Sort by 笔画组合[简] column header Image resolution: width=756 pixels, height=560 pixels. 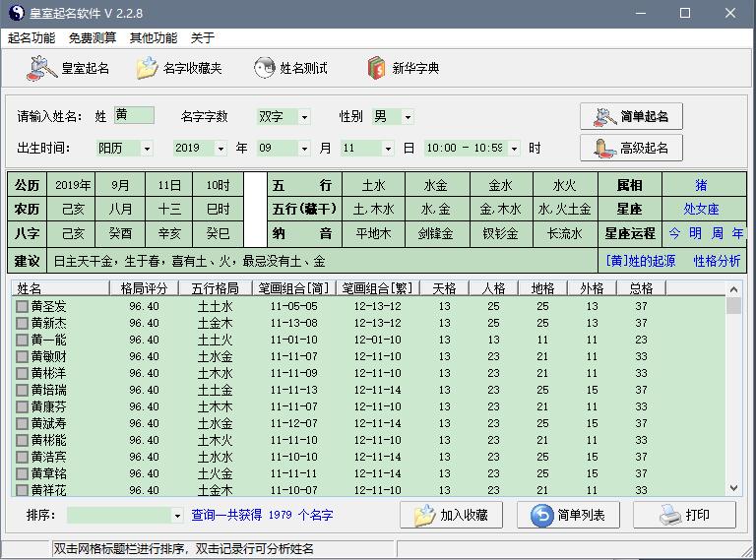point(293,288)
